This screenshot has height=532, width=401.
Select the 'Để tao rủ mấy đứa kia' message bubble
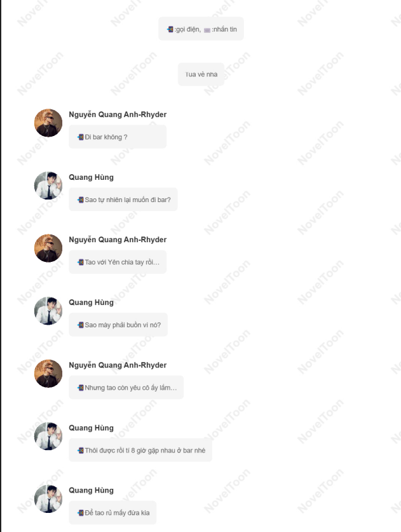tap(112, 513)
